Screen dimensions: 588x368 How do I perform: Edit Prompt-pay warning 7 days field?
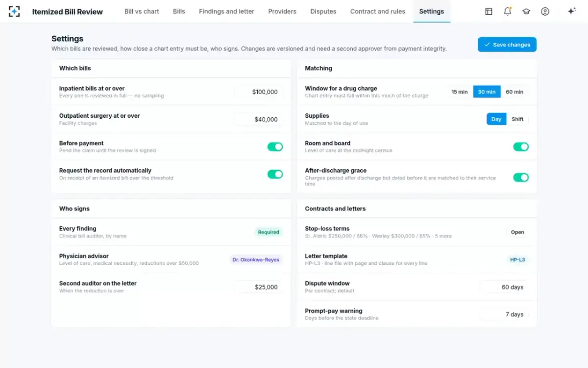[x=504, y=315]
